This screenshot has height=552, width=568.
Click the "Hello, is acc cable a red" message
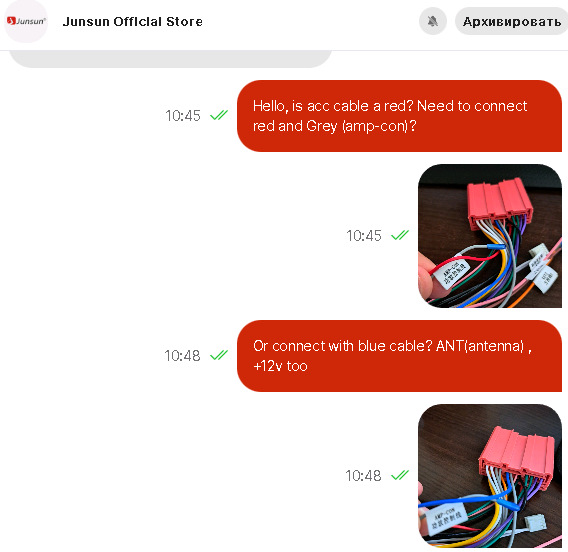(x=399, y=116)
